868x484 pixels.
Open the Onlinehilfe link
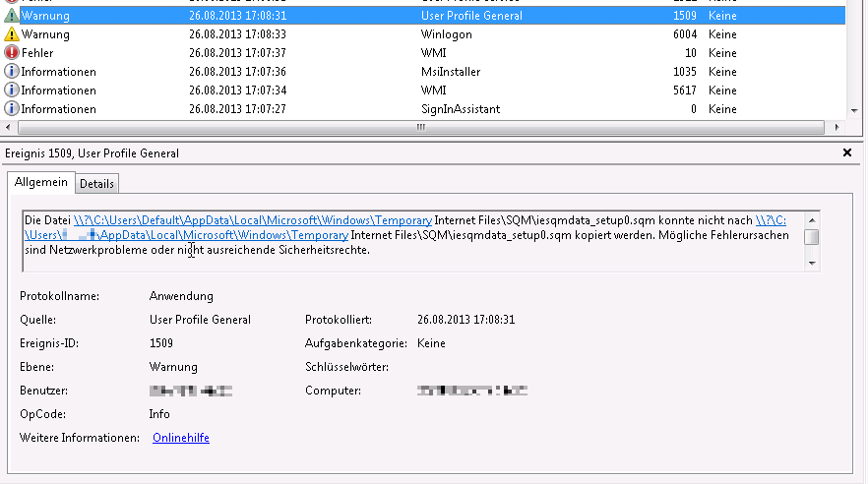181,438
